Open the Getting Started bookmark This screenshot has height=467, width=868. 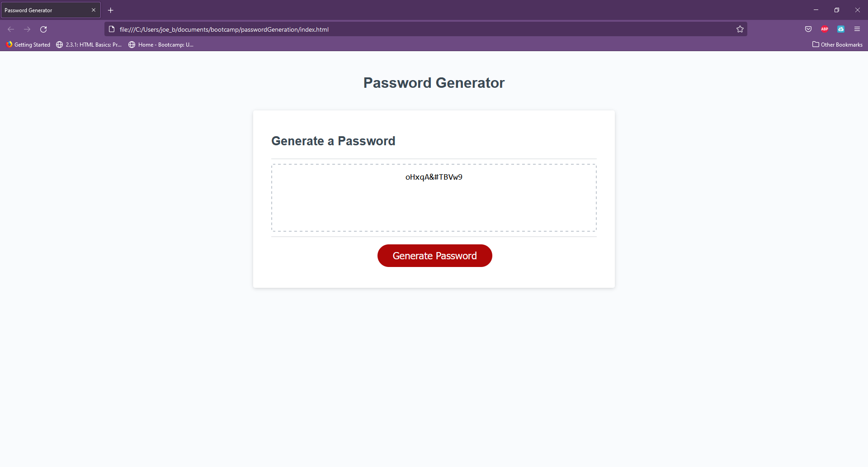pos(28,44)
